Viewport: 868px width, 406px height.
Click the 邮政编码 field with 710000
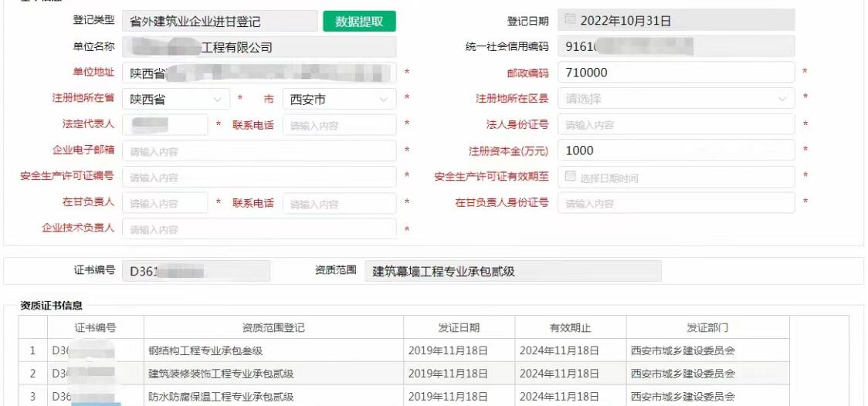pos(676,72)
